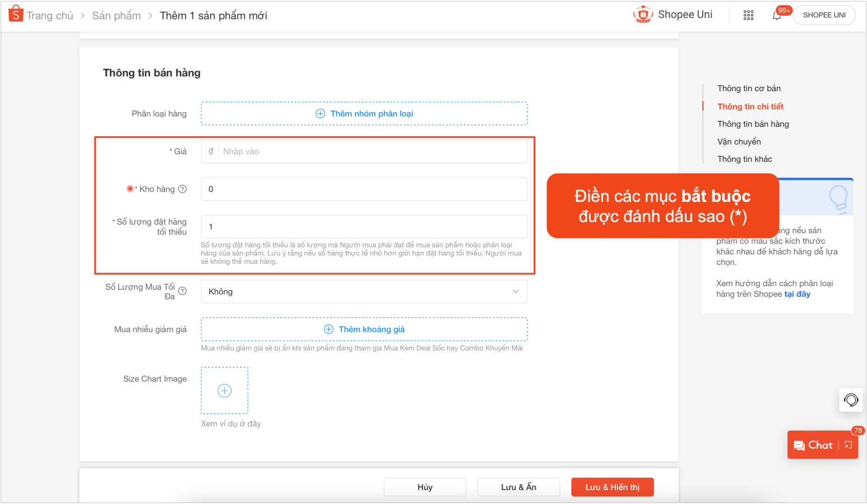Click the Kho hàng help icon

pos(182,189)
